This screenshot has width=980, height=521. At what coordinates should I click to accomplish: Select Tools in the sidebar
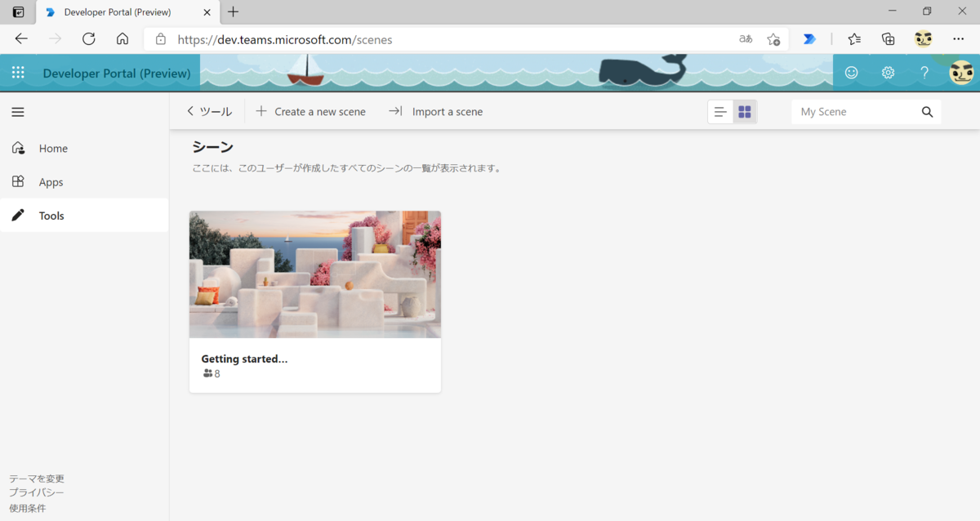(84, 216)
